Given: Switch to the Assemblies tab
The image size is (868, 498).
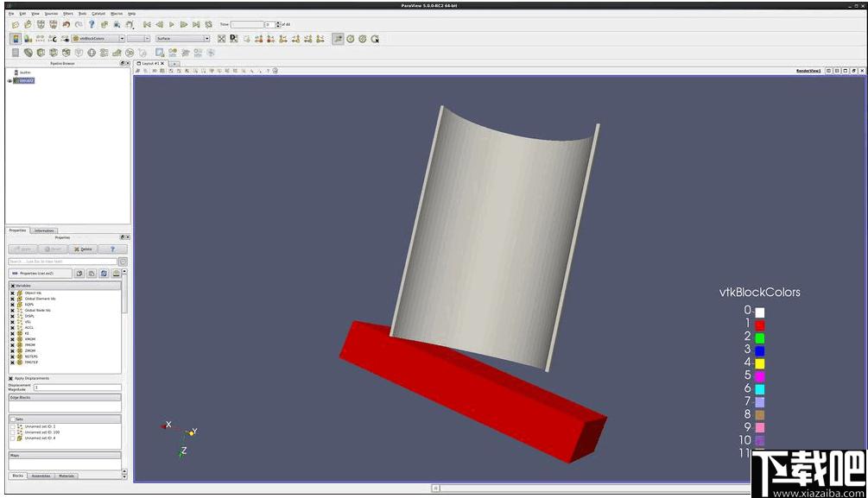Looking at the screenshot, I should coord(41,476).
